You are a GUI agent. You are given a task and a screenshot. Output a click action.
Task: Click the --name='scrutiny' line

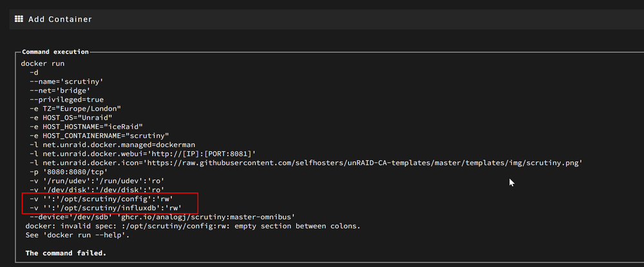pyautogui.click(x=66, y=82)
